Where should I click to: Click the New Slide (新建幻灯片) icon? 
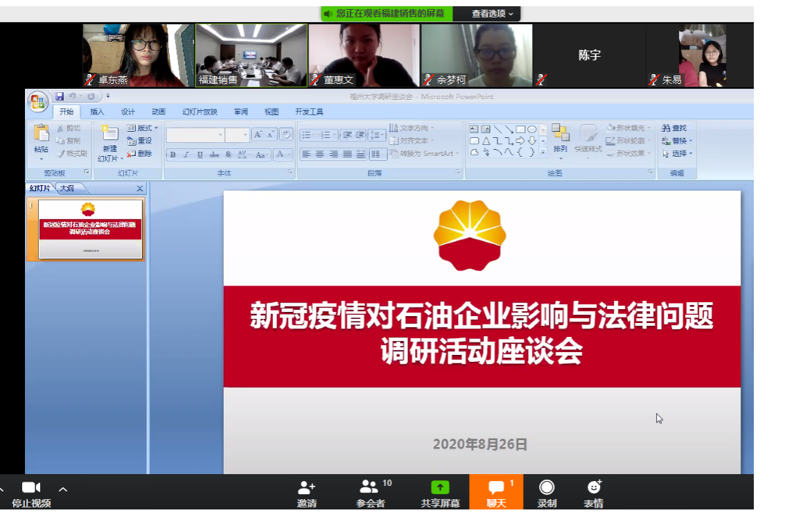(x=109, y=134)
